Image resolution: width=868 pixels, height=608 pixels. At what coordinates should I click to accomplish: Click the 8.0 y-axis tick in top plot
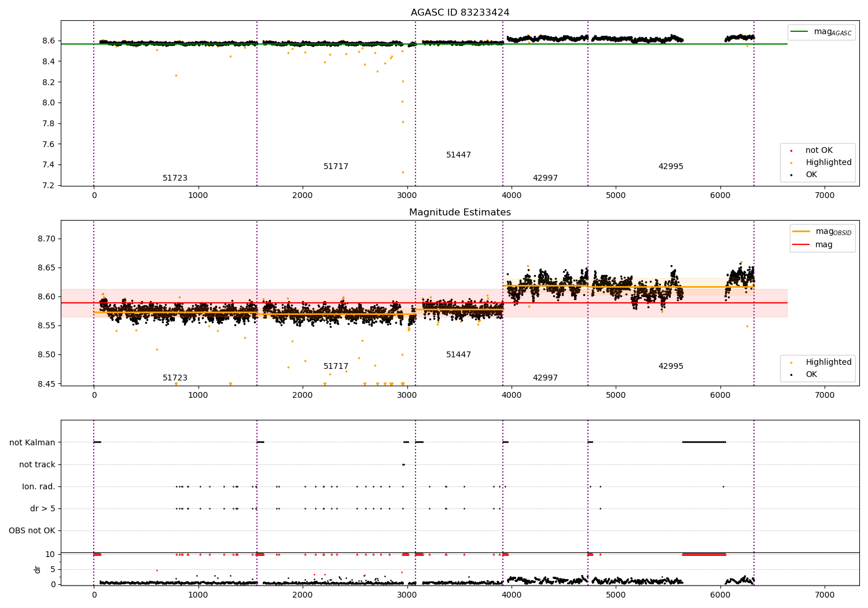coord(49,103)
